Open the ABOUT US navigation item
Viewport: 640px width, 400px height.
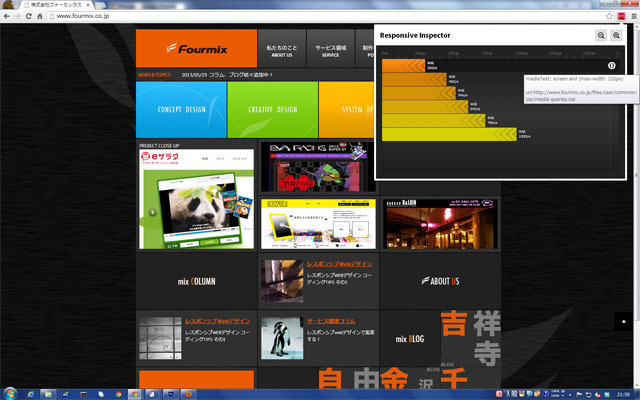[281, 50]
